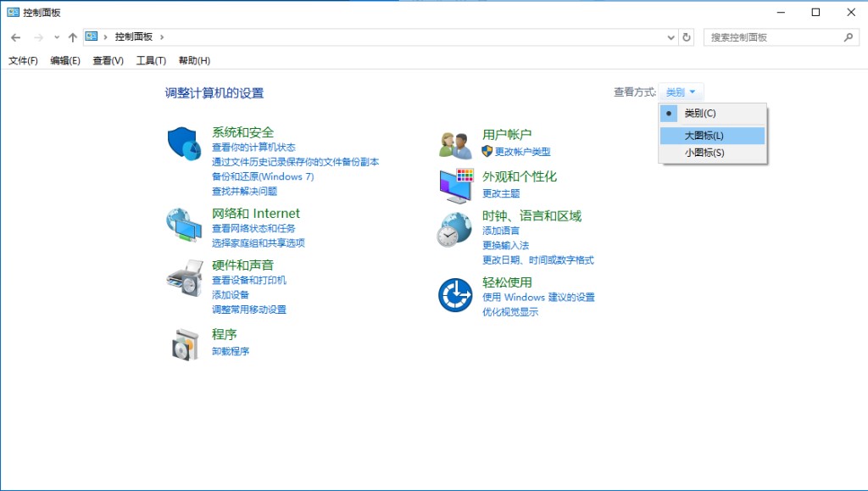Click 通过文件历史记录保存你的文件备份副本 link

tap(296, 162)
